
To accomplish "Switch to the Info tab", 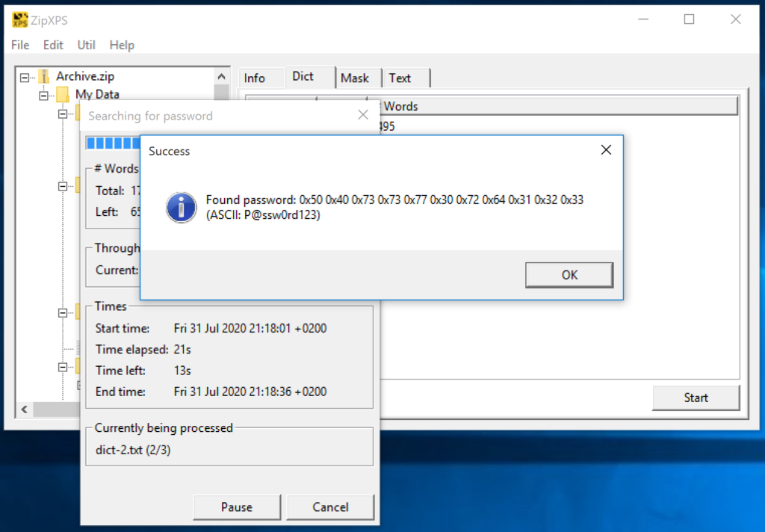I will pyautogui.click(x=253, y=78).
